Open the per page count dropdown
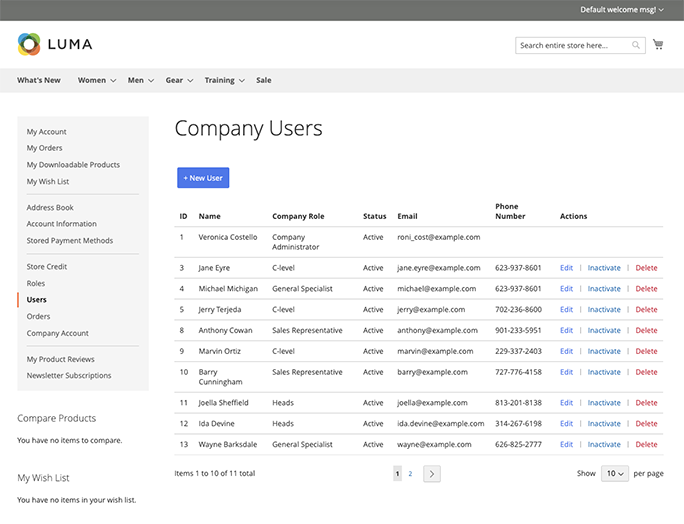The width and height of the screenshot is (684, 524). tap(614, 473)
